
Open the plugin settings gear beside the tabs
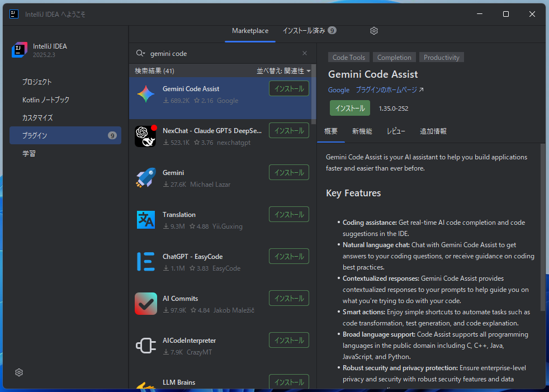[373, 31]
